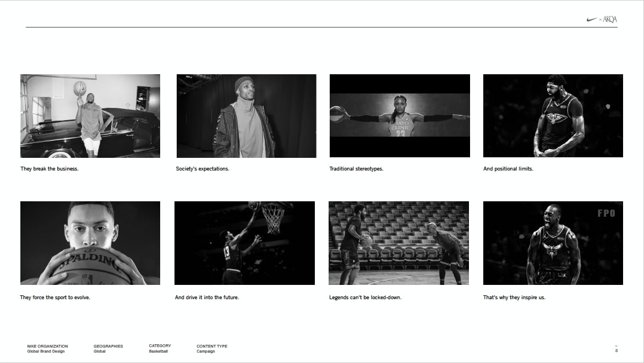Click the 'Traditional stereotypes.' caption text
The width and height of the screenshot is (644, 363).
(356, 169)
